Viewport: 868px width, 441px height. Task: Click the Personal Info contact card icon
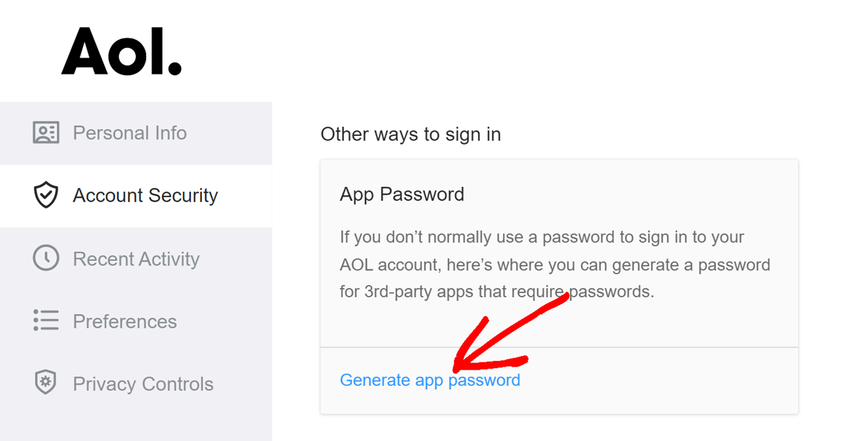point(45,132)
